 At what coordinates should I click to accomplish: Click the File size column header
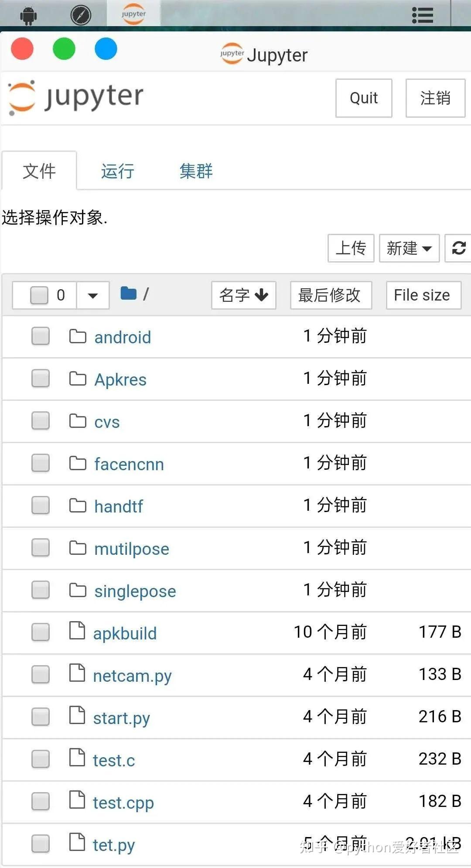tap(422, 295)
